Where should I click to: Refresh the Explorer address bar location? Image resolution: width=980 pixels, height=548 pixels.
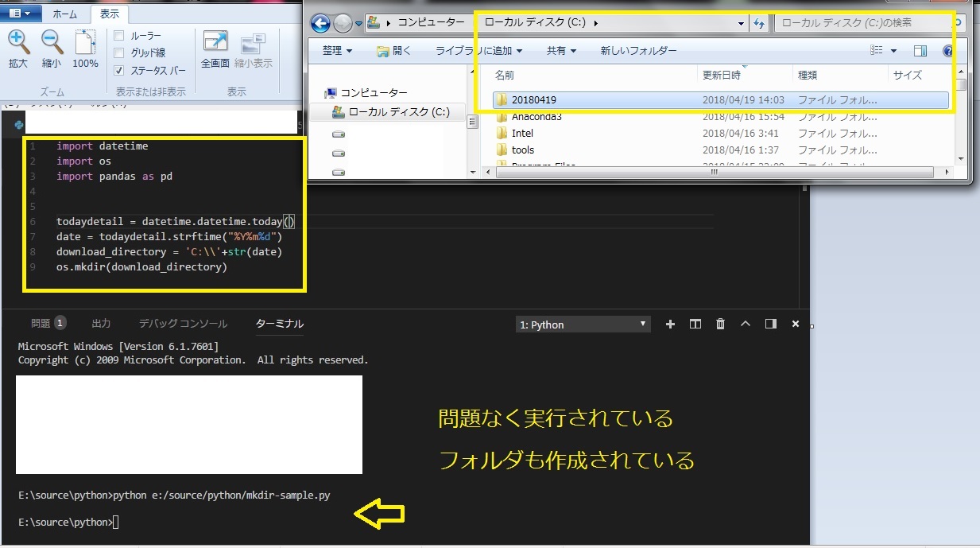pos(759,23)
